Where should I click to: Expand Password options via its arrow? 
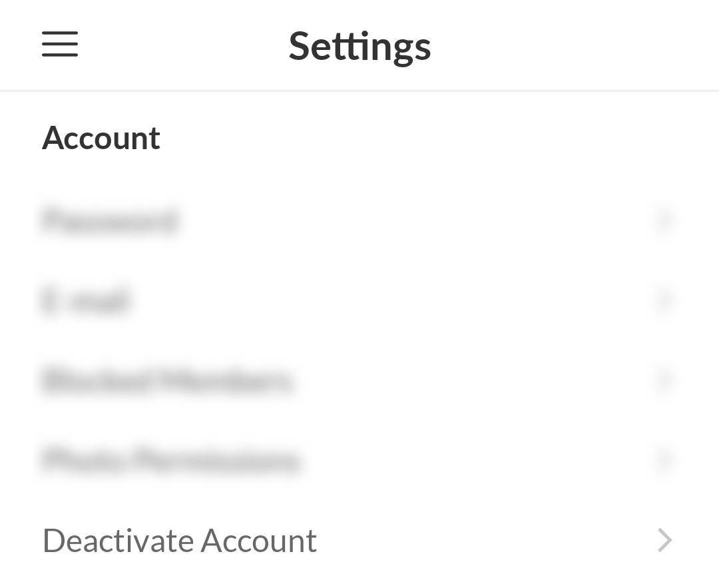point(664,220)
